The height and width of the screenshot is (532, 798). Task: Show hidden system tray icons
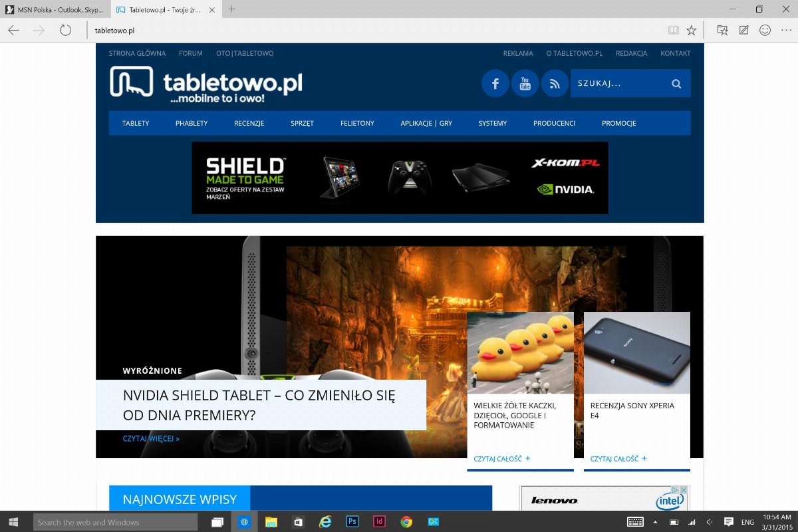coord(655,522)
